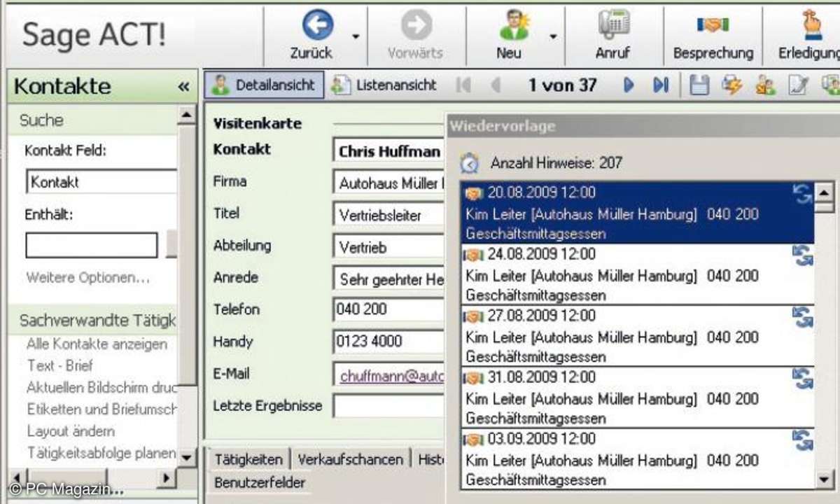
Task: Click the Suche section header
Action: (92, 120)
